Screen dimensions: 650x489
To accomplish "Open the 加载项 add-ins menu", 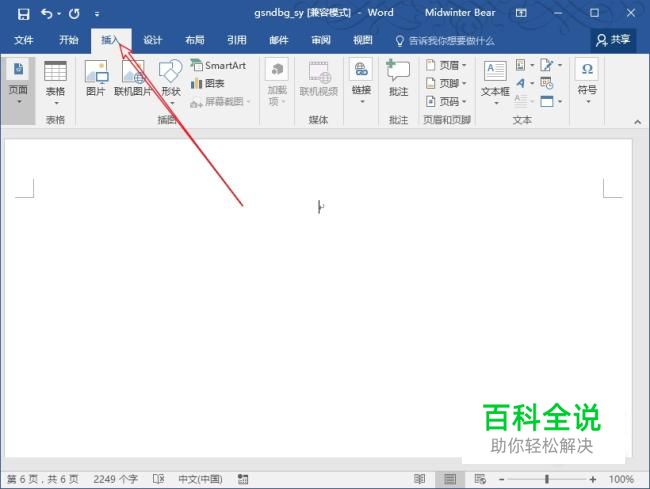I will (x=277, y=83).
